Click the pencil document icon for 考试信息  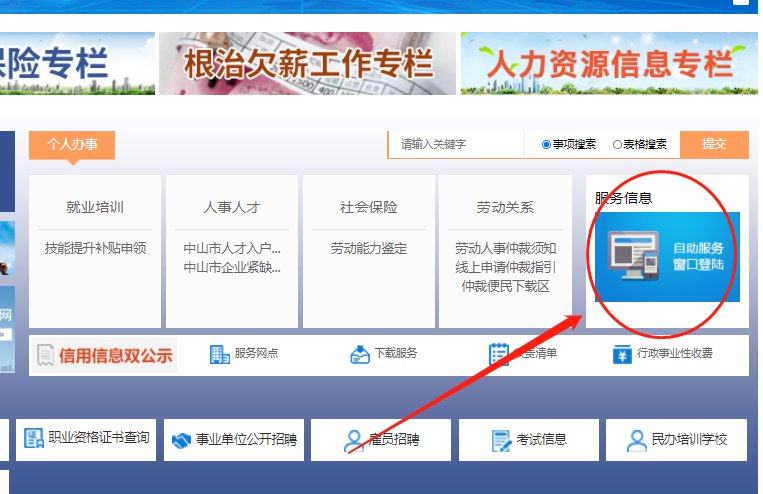click(501, 441)
